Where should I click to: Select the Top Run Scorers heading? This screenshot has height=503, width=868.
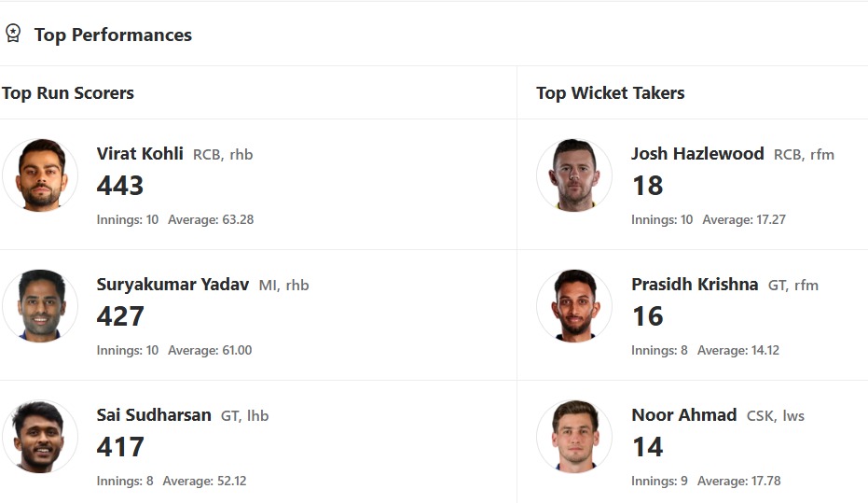(68, 93)
